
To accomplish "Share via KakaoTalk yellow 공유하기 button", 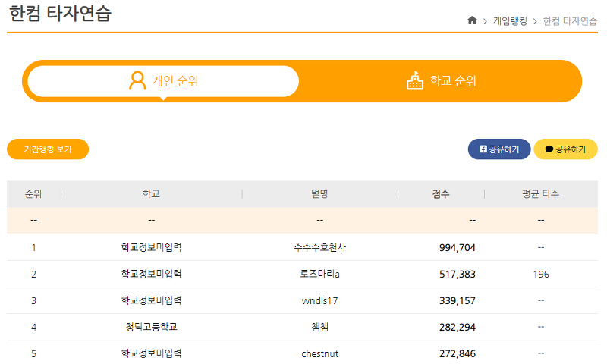I will [565, 149].
